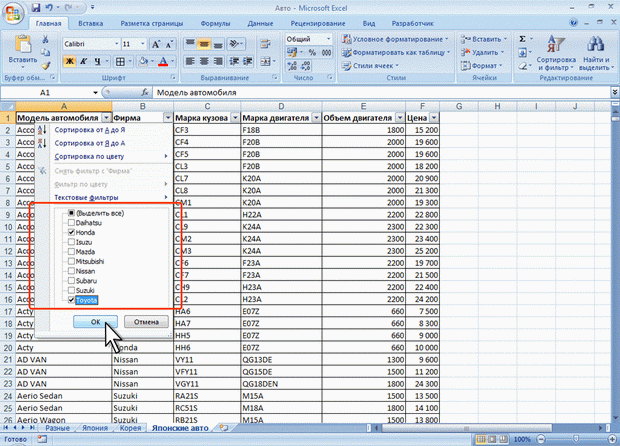620x446 pixels.
Task: Click the Paste (Вставить) clipboard icon
Action: tap(23, 44)
